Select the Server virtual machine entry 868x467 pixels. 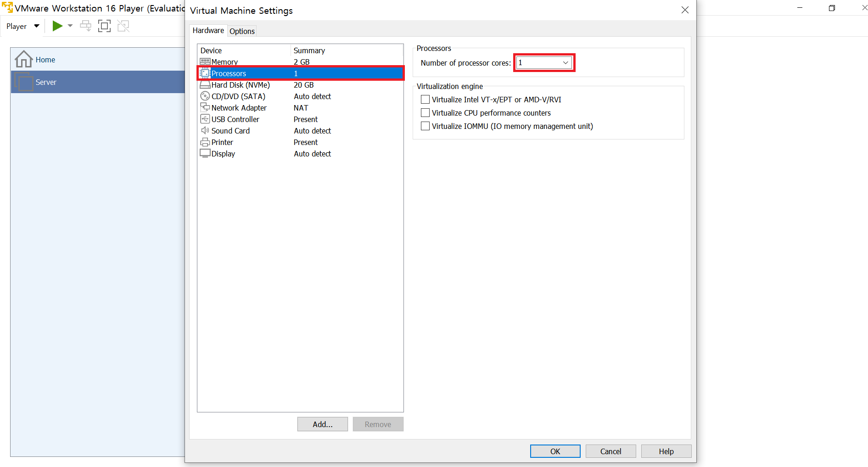point(98,82)
